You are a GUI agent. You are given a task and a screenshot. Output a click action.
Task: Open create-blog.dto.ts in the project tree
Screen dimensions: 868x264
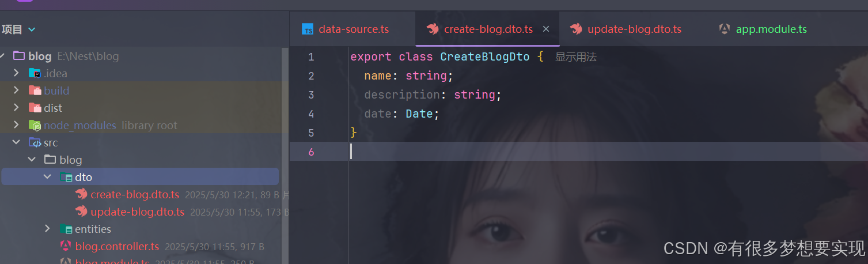[135, 194]
